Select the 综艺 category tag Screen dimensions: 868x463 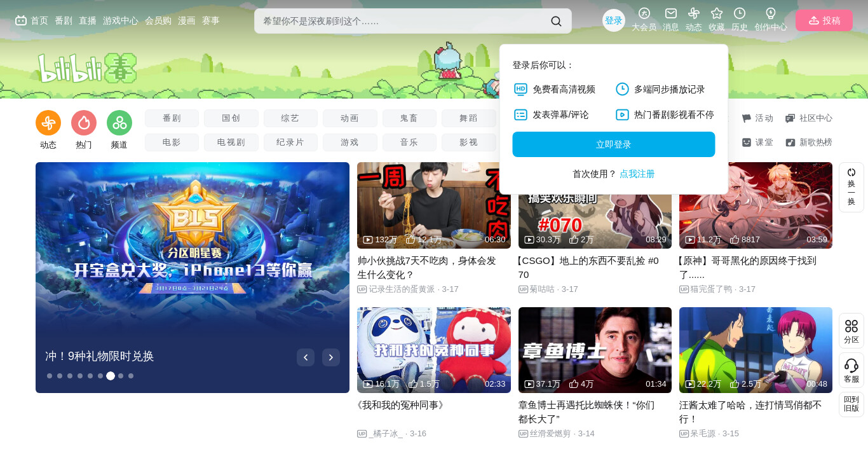pos(290,118)
